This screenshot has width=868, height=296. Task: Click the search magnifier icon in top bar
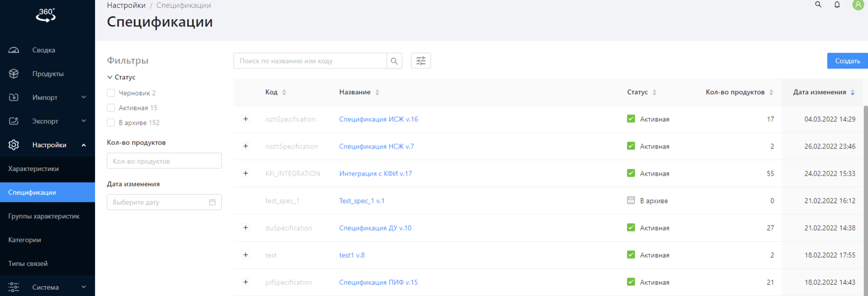tap(818, 5)
